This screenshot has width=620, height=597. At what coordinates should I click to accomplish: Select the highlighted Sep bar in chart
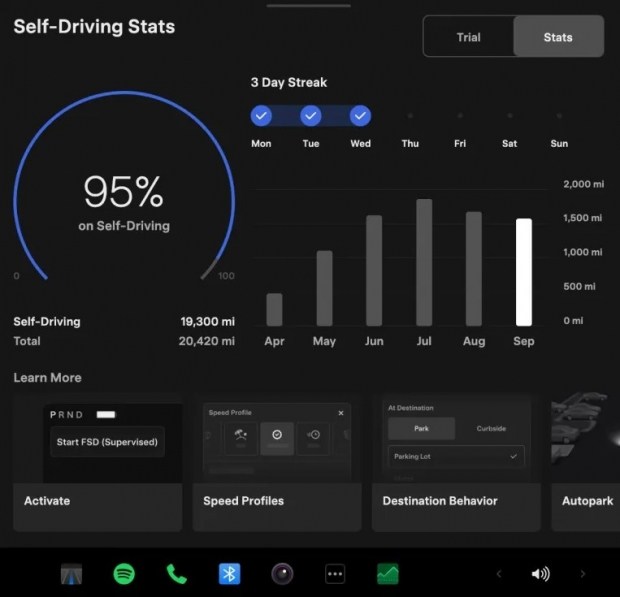click(524, 272)
